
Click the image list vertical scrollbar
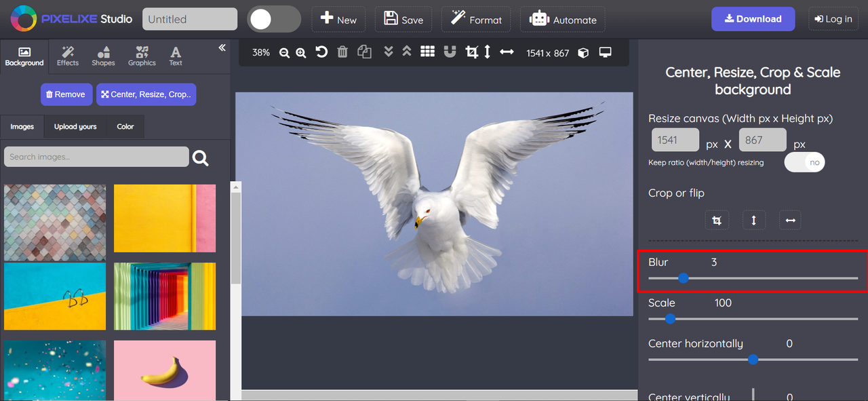click(236, 237)
